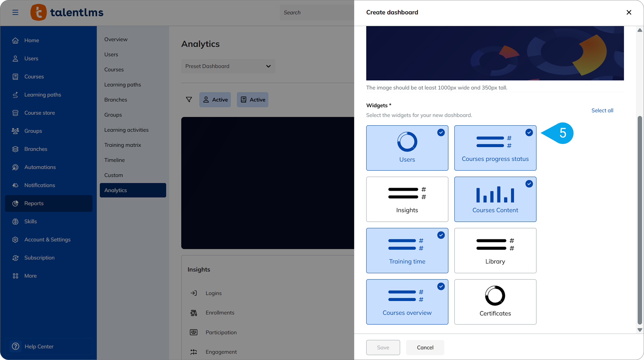
Task: Enable the Insights widget
Action: coord(407,199)
